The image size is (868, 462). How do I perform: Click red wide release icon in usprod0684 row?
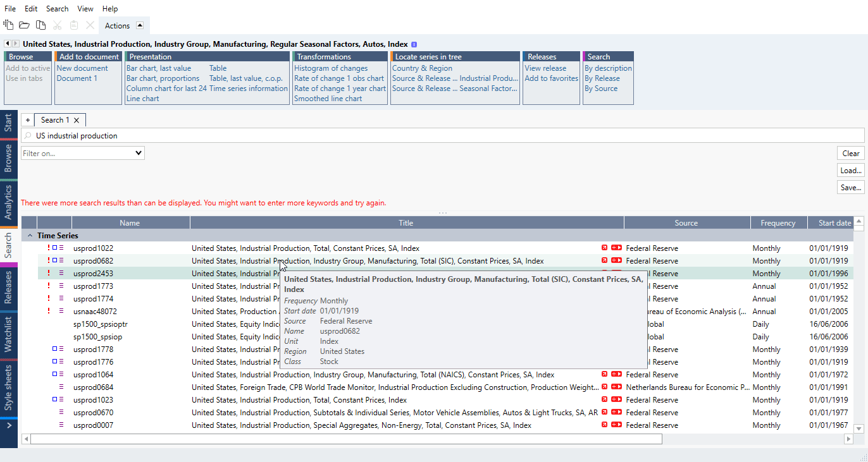616,387
